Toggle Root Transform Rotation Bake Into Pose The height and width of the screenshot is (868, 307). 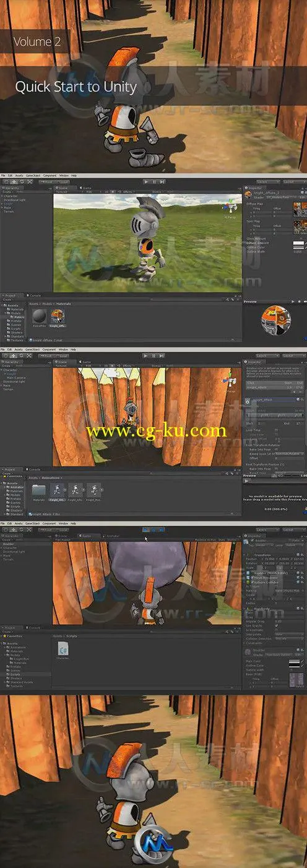coord(277,449)
